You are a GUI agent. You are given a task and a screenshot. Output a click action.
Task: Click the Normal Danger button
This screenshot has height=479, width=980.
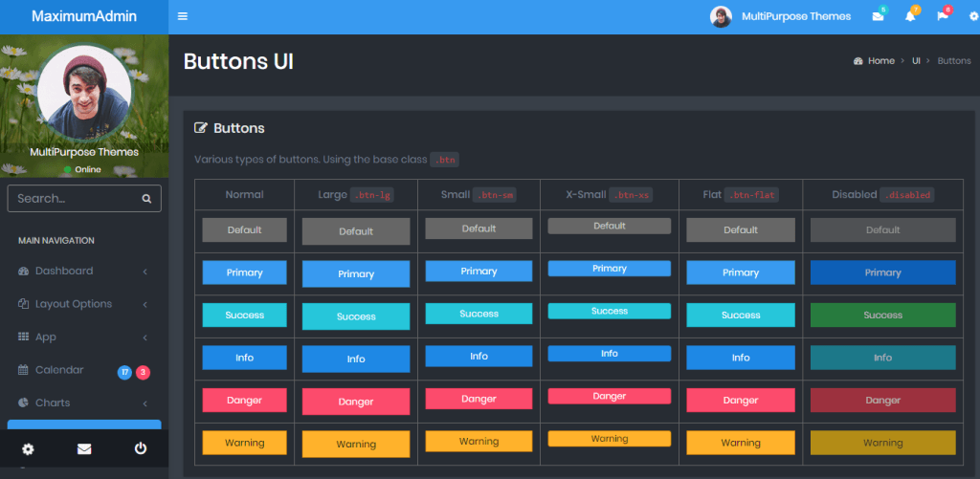244,400
